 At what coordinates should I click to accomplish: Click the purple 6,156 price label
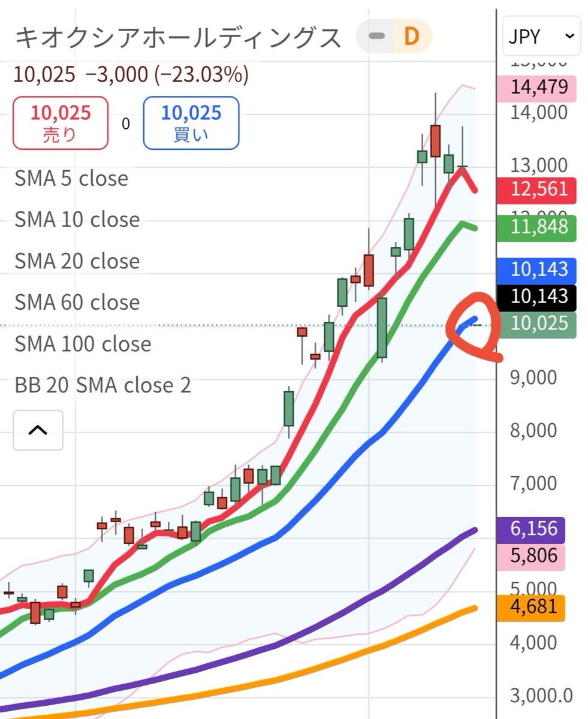[x=532, y=529]
